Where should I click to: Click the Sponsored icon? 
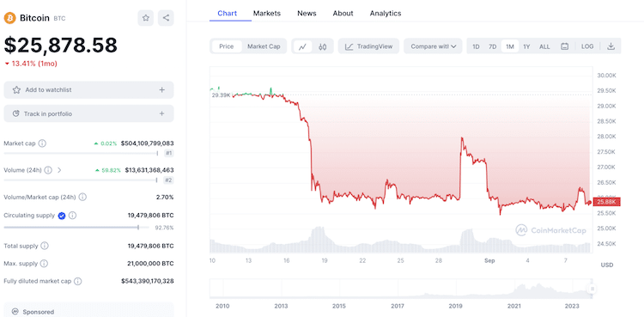15,311
